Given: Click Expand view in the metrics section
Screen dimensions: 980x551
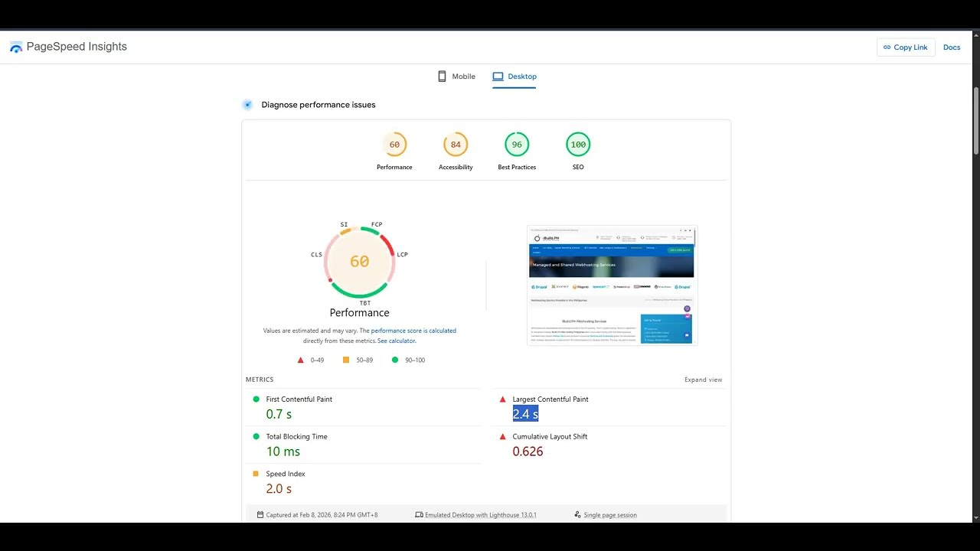Looking at the screenshot, I should [703, 380].
